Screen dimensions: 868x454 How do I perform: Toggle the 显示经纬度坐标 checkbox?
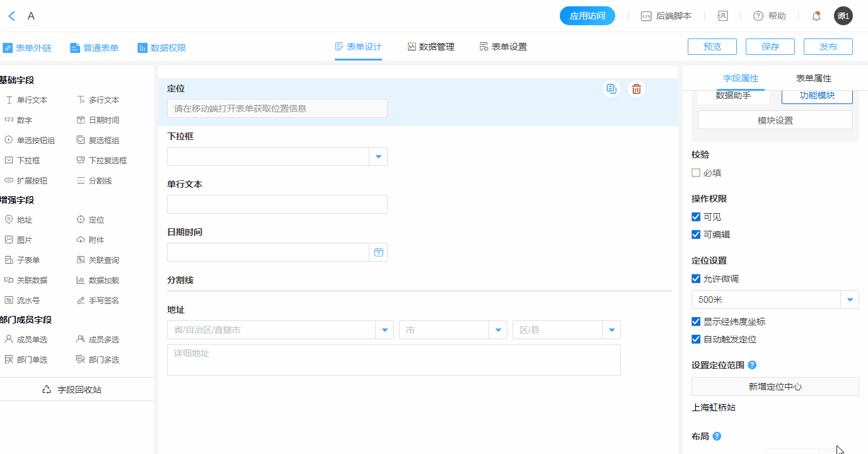click(x=696, y=322)
